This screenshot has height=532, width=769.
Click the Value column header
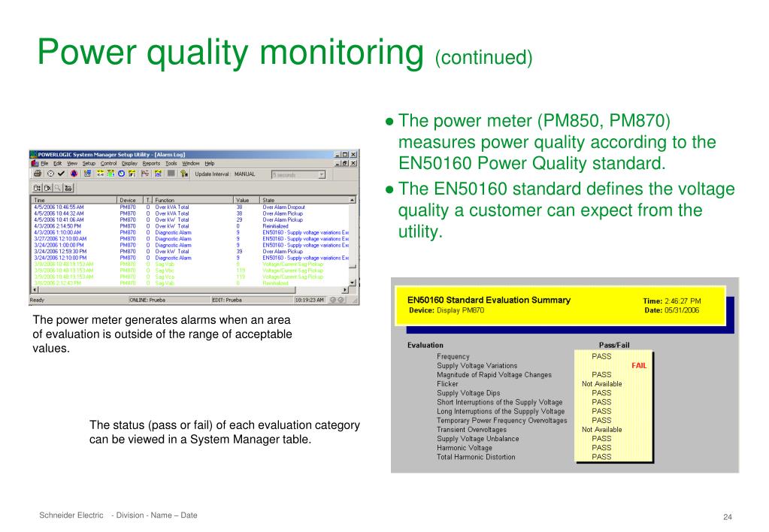[x=247, y=200]
